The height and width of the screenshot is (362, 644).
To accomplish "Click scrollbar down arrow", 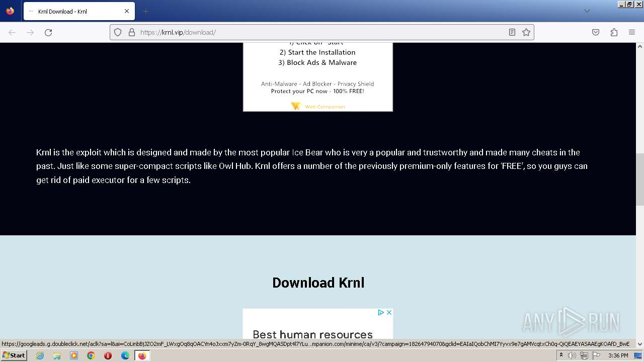I will [640, 344].
